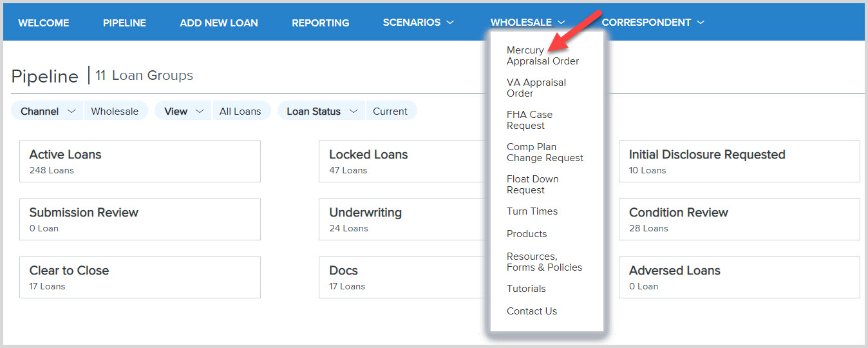Open the Channel filter dropdown
The image size is (868, 348).
48,111
